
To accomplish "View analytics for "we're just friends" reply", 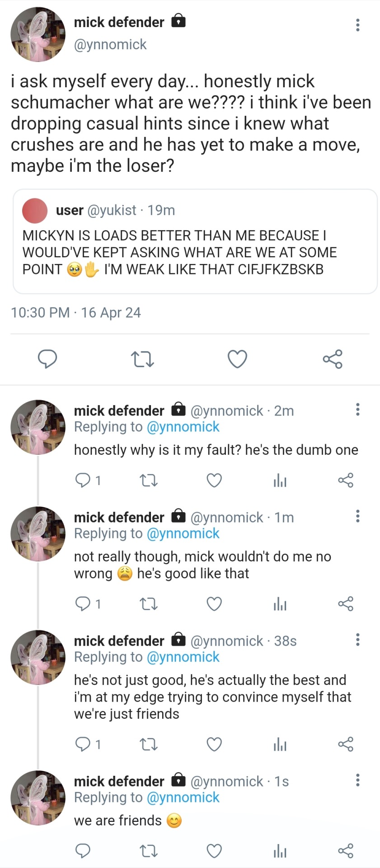I will (x=280, y=744).
